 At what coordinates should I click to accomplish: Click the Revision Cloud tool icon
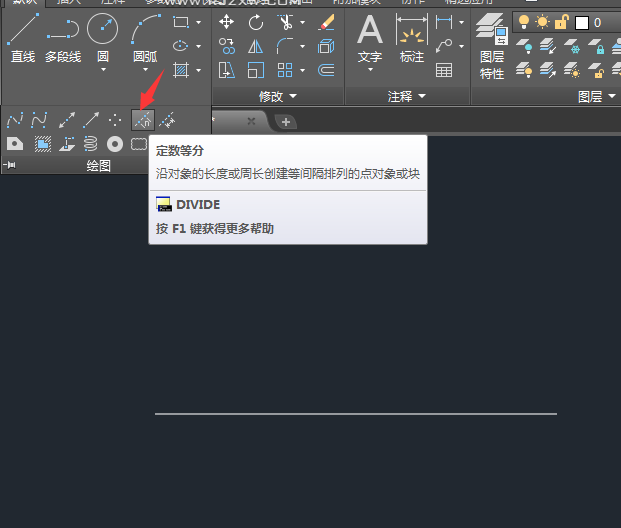point(139,144)
